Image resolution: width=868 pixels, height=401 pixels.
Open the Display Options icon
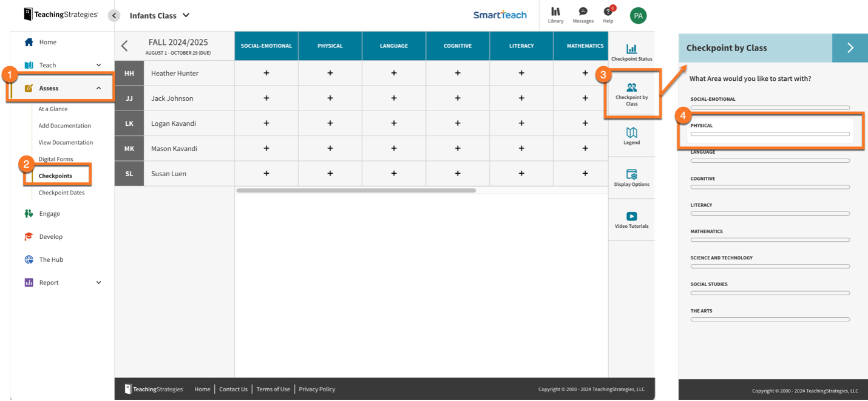631,174
